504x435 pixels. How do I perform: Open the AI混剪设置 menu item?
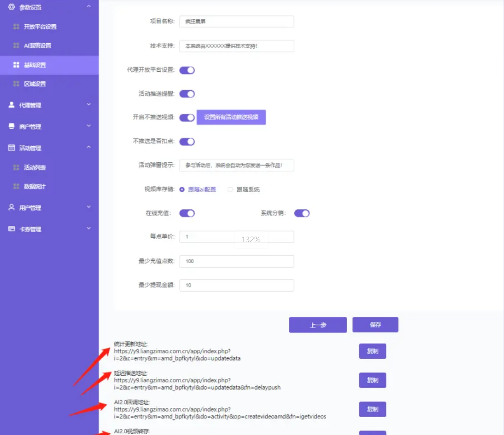pyautogui.click(x=37, y=46)
